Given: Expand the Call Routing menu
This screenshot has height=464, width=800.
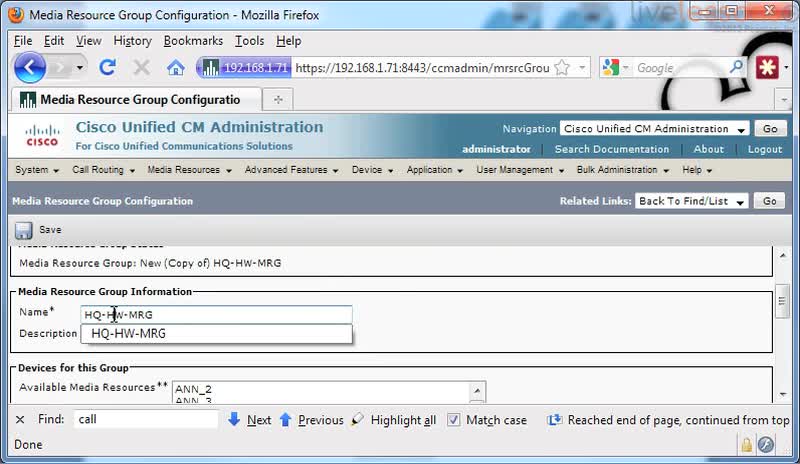Looking at the screenshot, I should tap(104, 170).
